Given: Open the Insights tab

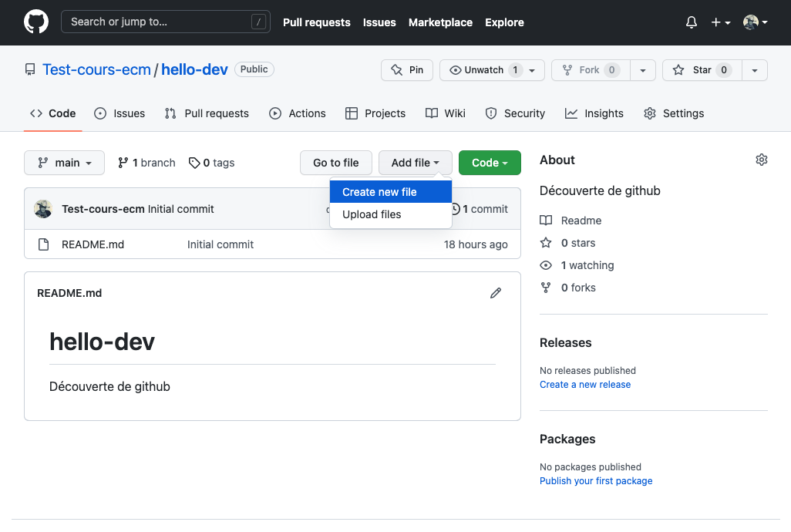Looking at the screenshot, I should (x=594, y=113).
